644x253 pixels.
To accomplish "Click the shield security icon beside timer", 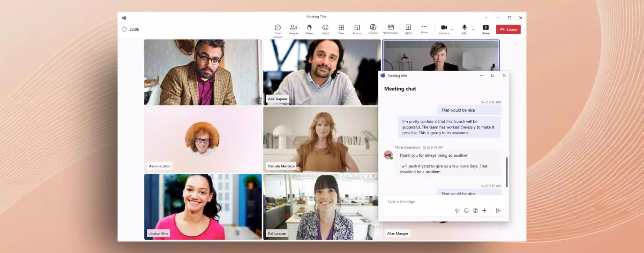I will pos(124,29).
